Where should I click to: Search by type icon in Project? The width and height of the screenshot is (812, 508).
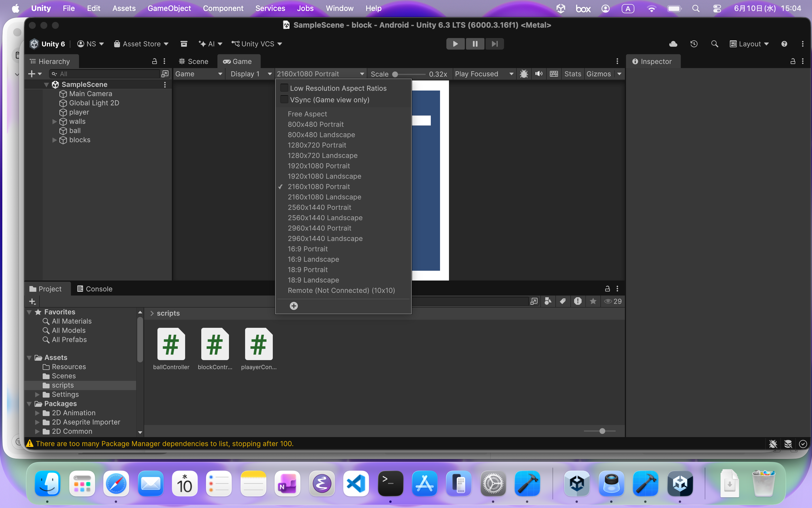click(548, 301)
